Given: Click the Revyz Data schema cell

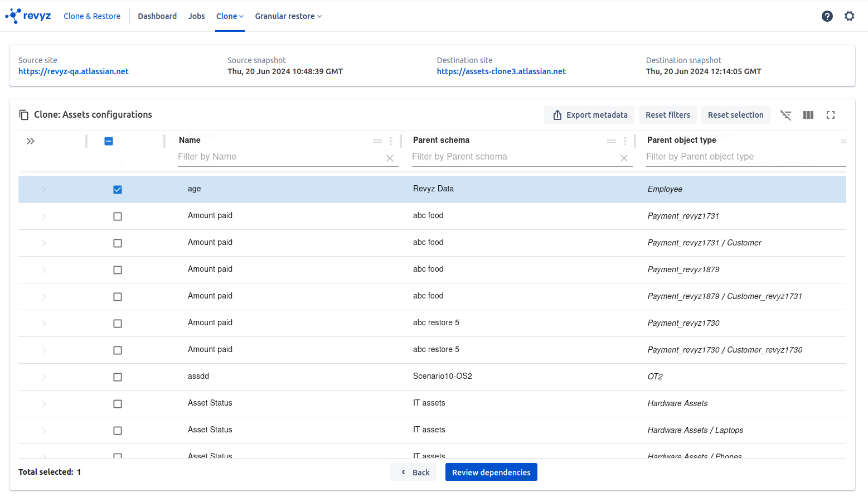Looking at the screenshot, I should pyautogui.click(x=433, y=189).
